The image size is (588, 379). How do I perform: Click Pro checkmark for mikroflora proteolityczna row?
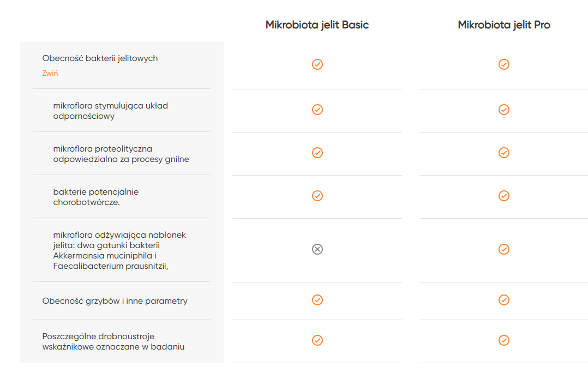tap(503, 153)
